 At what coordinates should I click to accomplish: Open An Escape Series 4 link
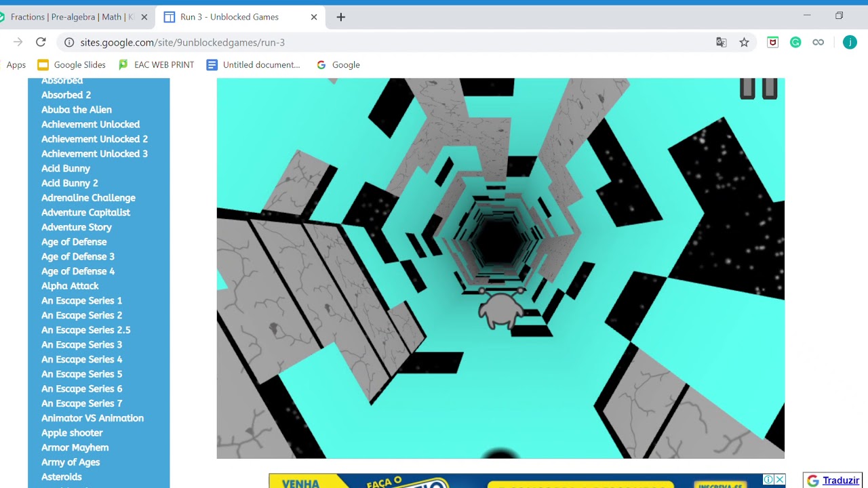(82, 359)
